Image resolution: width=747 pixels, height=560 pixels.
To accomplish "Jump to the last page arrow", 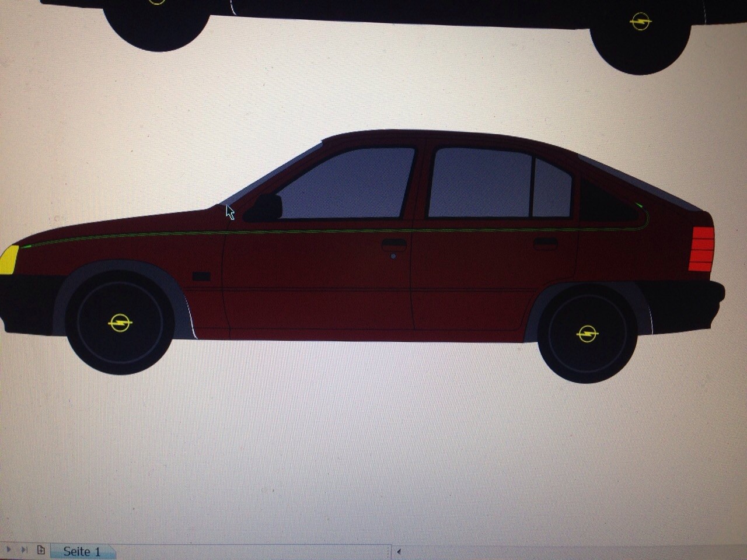I will [24, 549].
